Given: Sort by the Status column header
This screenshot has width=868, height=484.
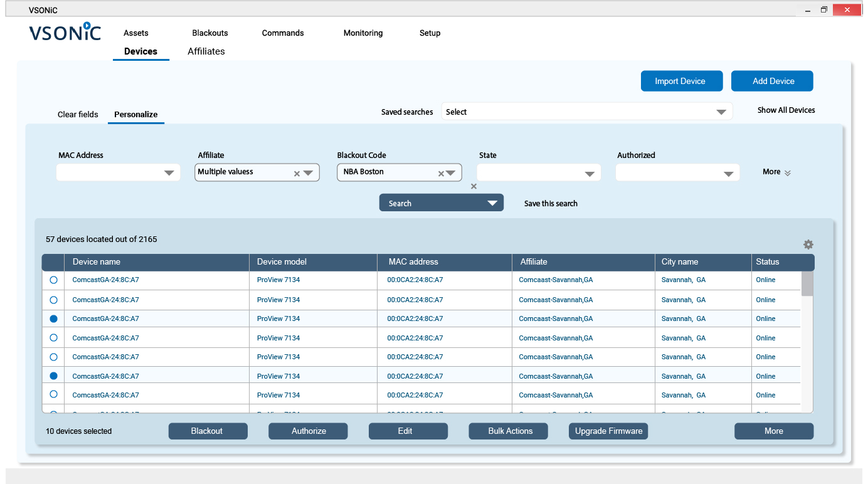Looking at the screenshot, I should tap(783, 262).
